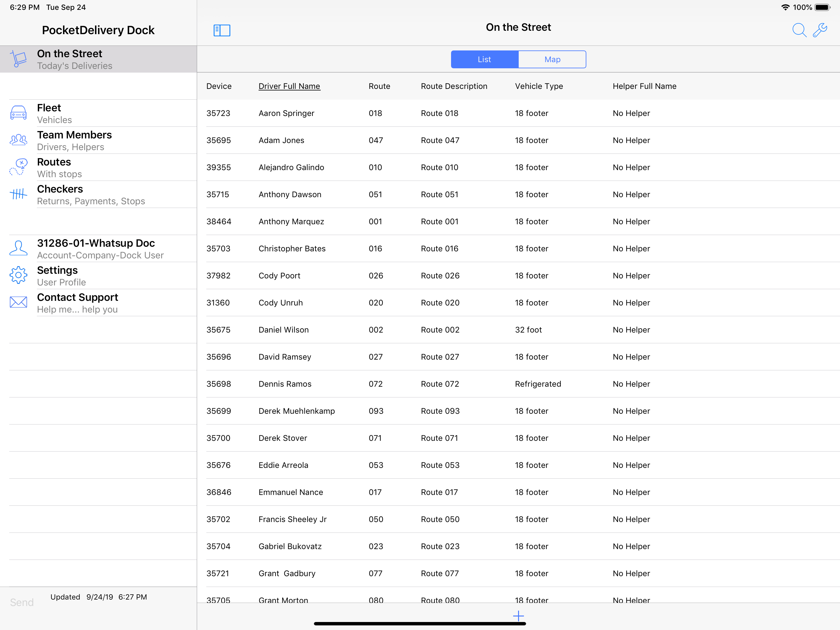Sort by Vehicle Type header
Image resolution: width=840 pixels, height=630 pixels.
point(539,86)
